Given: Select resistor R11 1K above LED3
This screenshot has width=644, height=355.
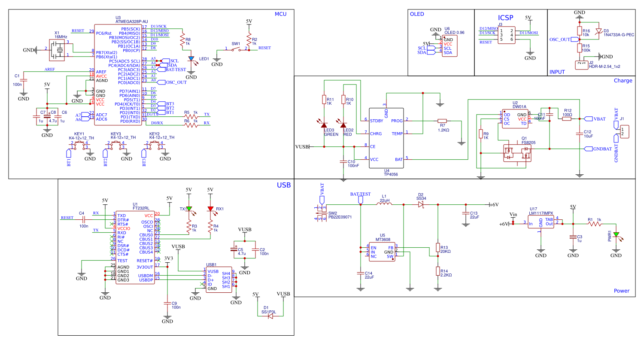Looking at the screenshot, I should [324, 100].
